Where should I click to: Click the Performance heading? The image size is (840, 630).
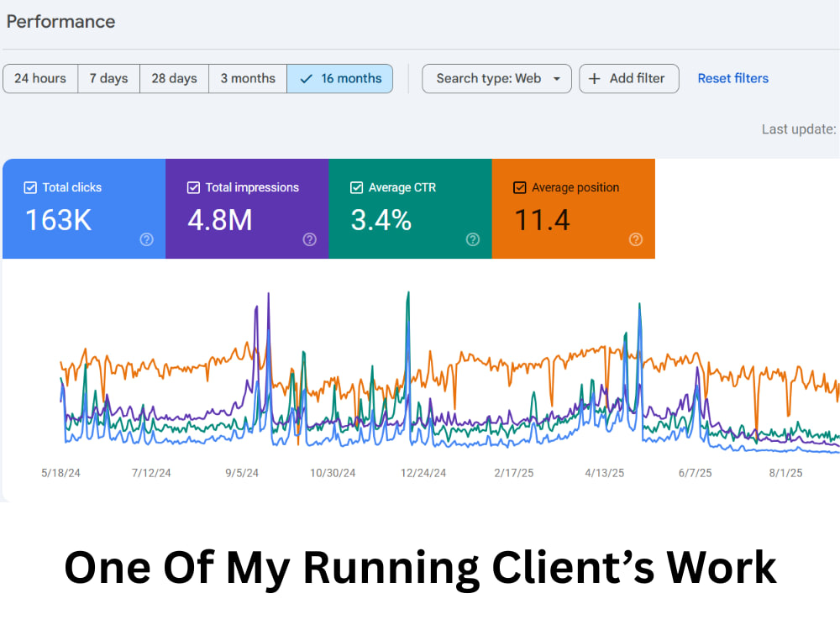60,22
